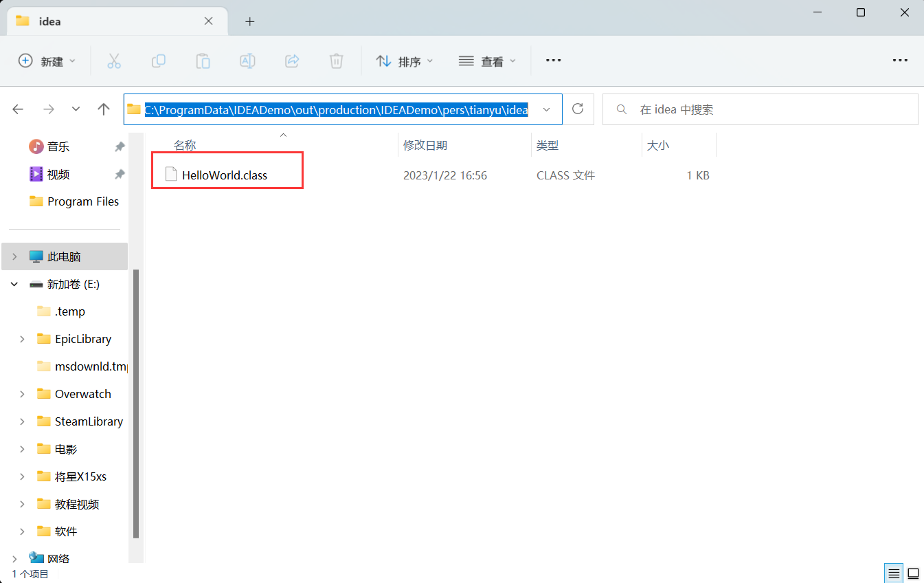Collapse the 新加卷 (E:) tree node
This screenshot has width=924, height=583.
[14, 284]
